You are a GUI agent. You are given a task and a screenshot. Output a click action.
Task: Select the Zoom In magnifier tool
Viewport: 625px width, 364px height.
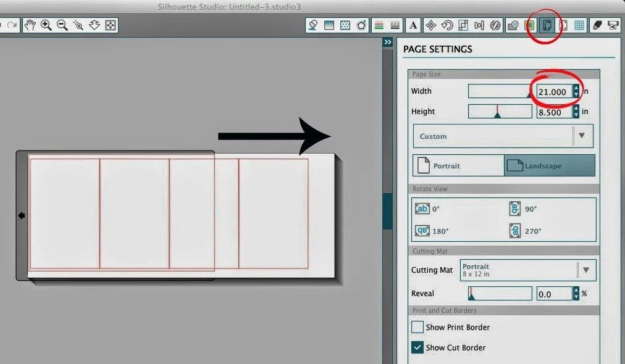tap(46, 25)
